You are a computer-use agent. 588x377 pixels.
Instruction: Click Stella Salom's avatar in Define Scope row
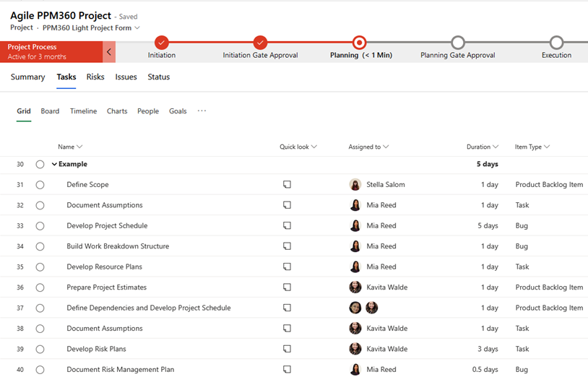click(355, 185)
